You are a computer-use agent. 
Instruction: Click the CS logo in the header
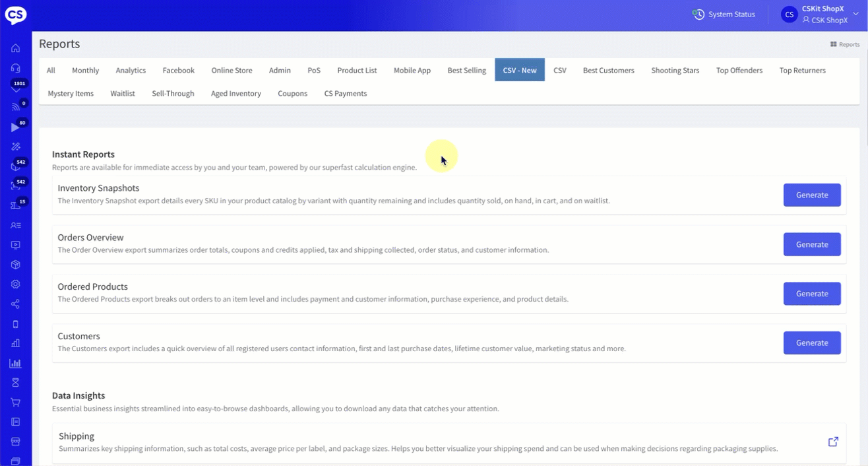point(16,15)
